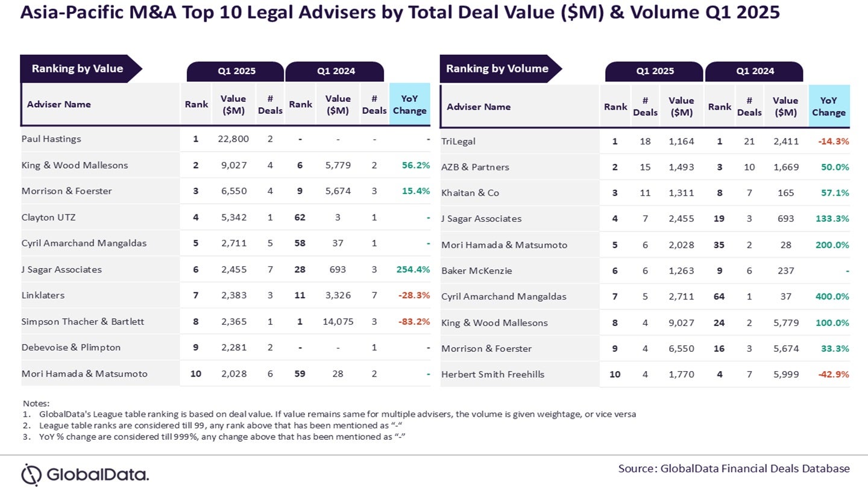Viewport: 868px width, 488px height.
Task: Click the GlobalData logo icon
Action: coord(31,474)
